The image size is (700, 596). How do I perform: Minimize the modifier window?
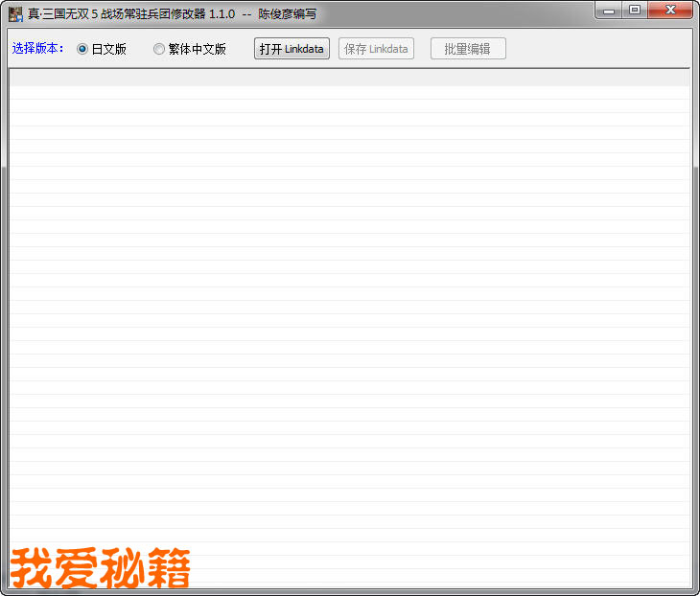tap(609, 11)
